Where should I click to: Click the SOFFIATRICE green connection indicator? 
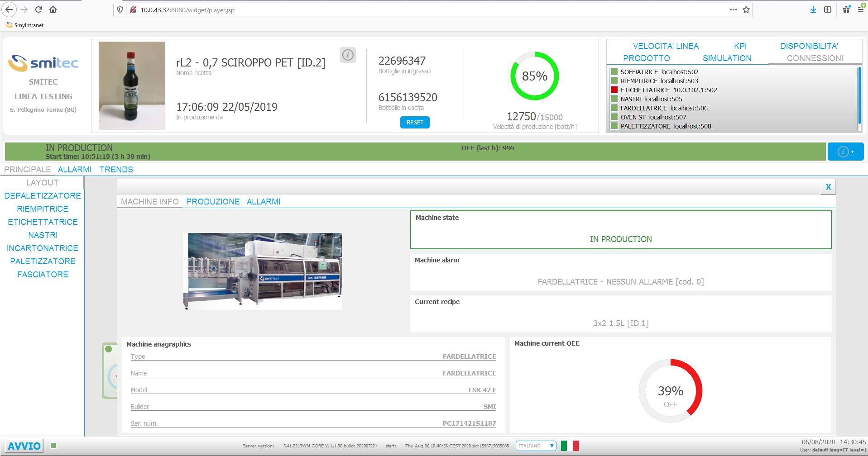[x=614, y=71]
